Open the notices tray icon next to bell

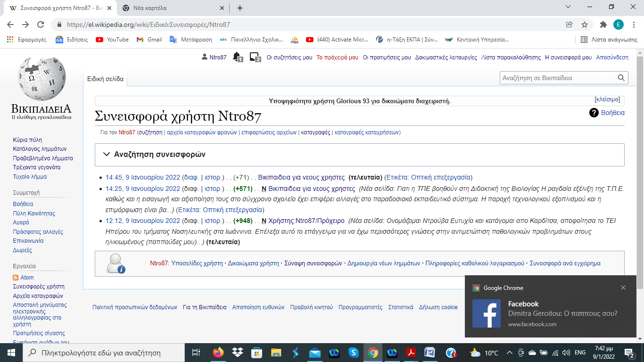tap(255, 57)
